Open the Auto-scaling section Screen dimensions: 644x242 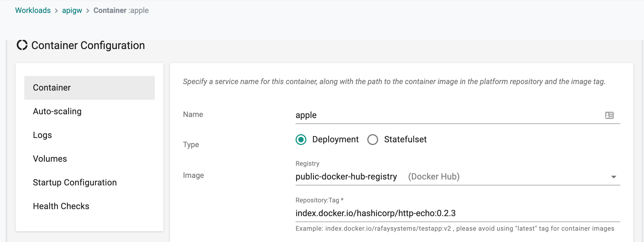(90, 112)
